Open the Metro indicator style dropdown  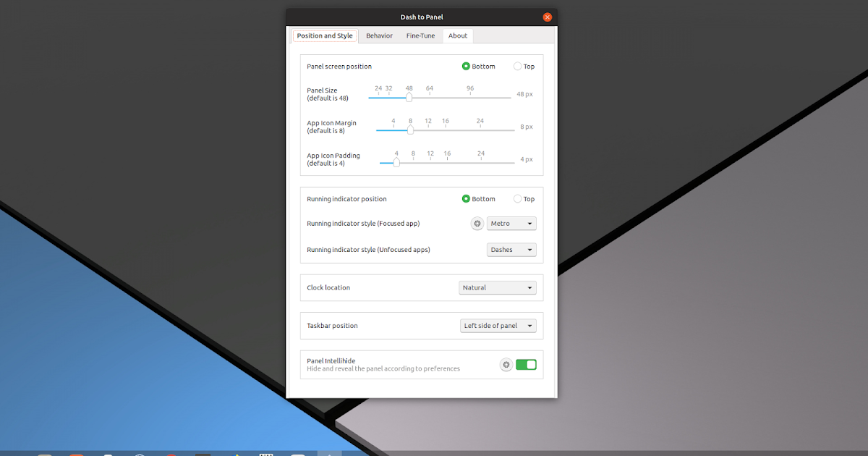(x=511, y=224)
